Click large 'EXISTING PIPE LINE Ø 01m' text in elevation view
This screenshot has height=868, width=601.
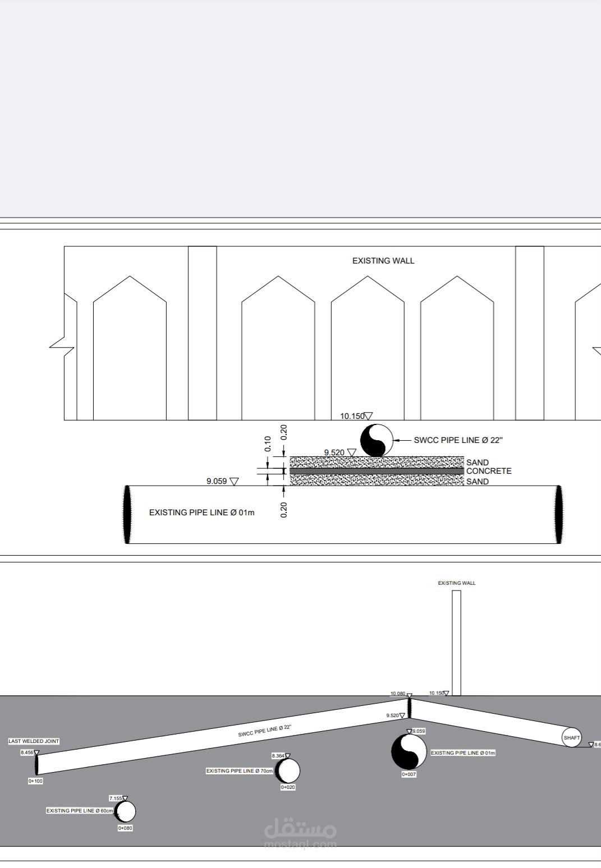tap(202, 513)
